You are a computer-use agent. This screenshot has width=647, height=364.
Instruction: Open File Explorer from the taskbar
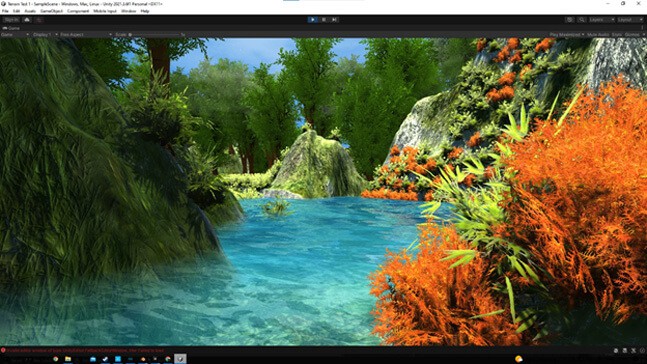click(x=68, y=359)
